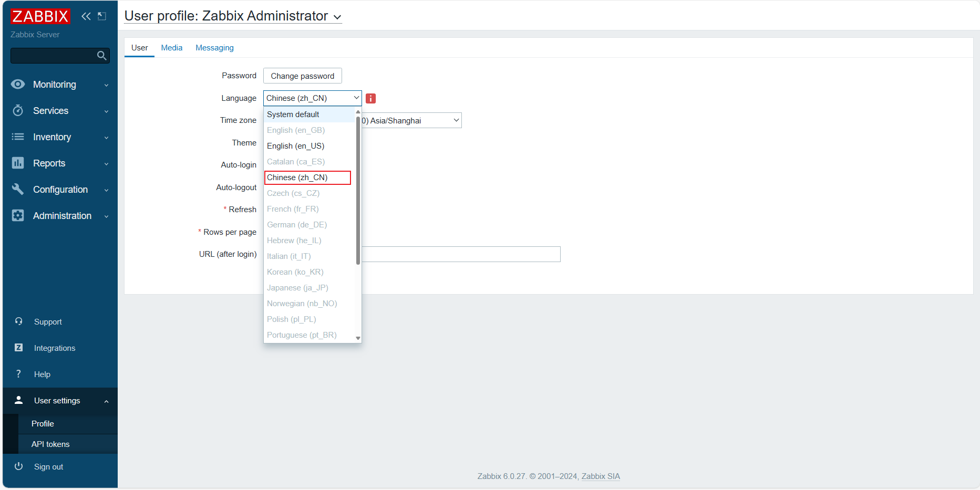Click the red info icon beside Language
Image resolution: width=980 pixels, height=490 pixels.
tap(371, 98)
